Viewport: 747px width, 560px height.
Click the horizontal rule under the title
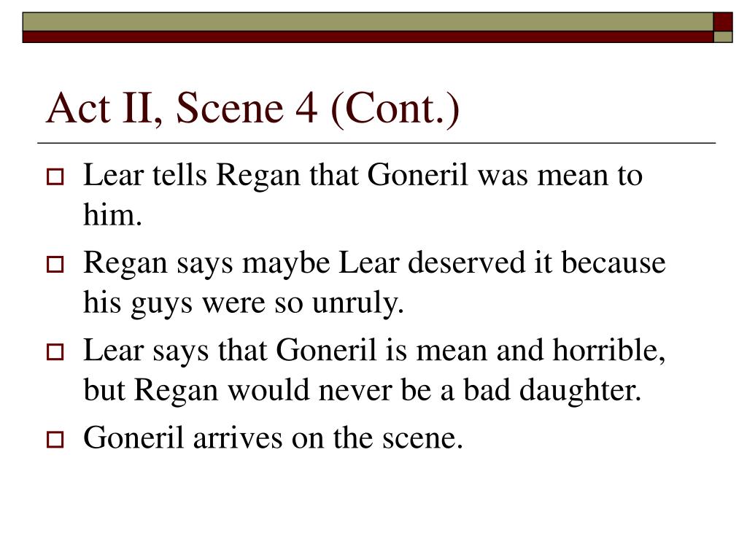(376, 143)
